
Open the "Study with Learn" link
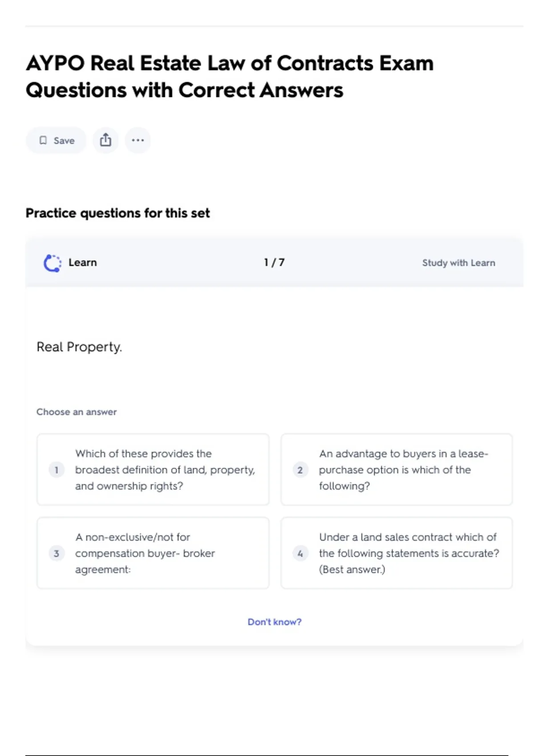(458, 263)
